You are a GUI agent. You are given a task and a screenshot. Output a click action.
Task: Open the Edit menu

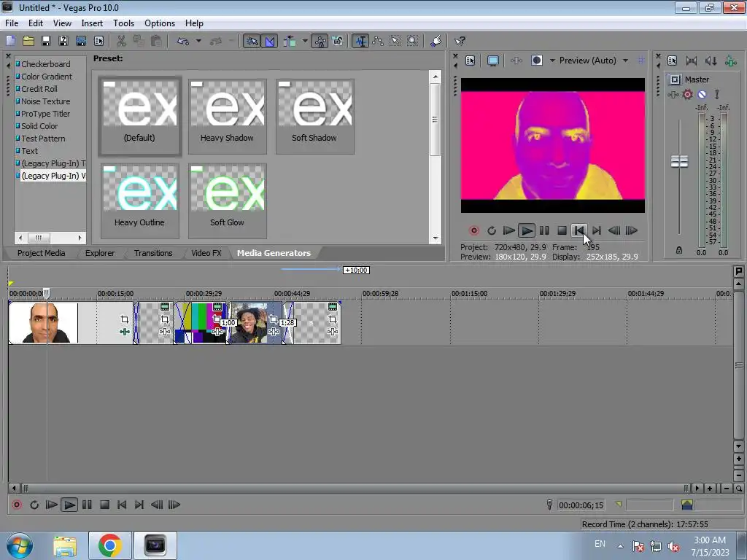tap(35, 23)
